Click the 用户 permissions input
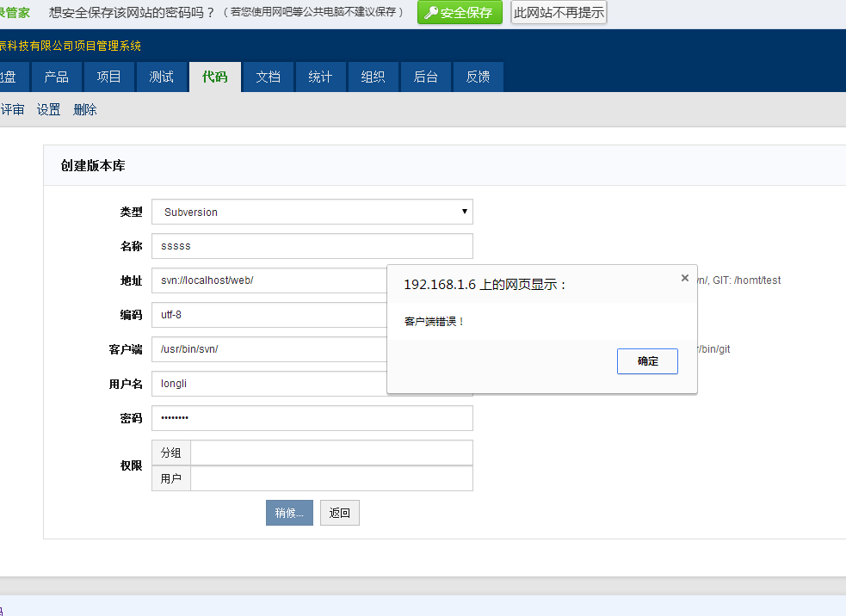846x616 pixels. coord(332,478)
